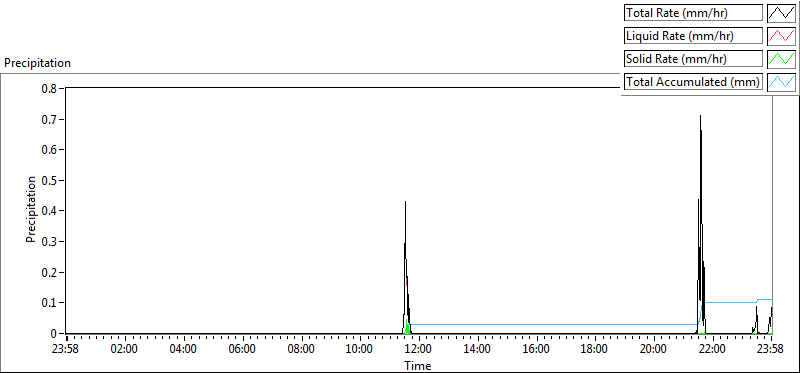This screenshot has height=373, width=800.
Task: Select the Liquid Rate (mm/hr) legend label
Action: click(x=694, y=36)
